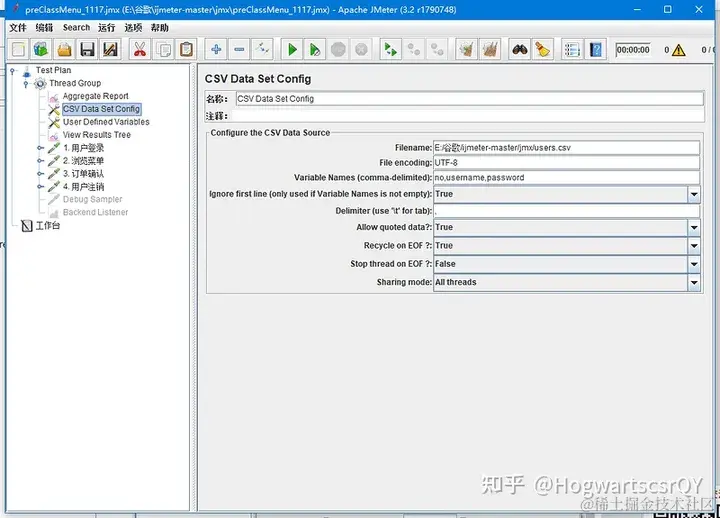Select View Results Tree in the tree
Screen dimensions: 720x518
coord(96,135)
